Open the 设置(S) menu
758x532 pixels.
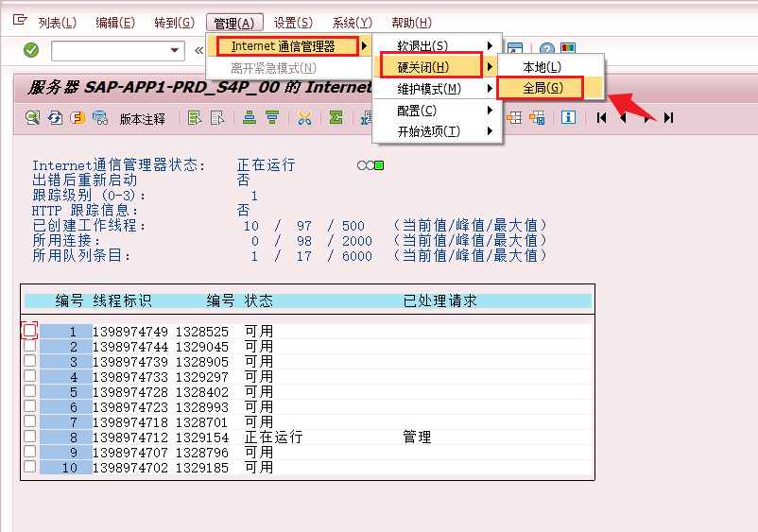click(x=293, y=23)
